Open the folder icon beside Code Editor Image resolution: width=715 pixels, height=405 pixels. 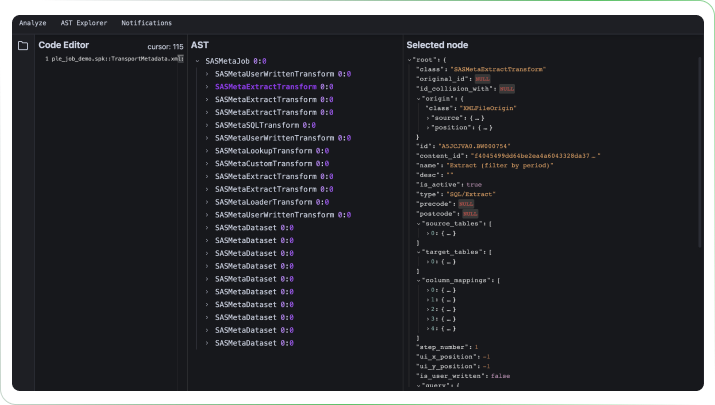pos(23,46)
